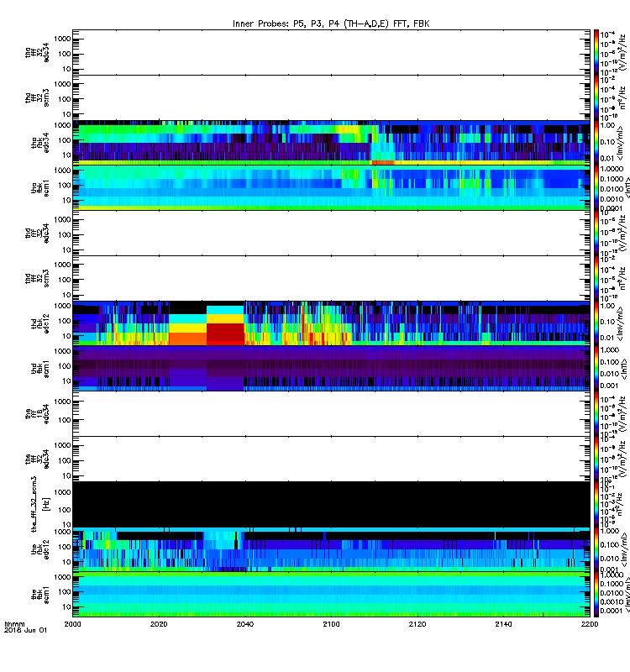This screenshot has height=672, width=630.
Task: Click the color bar beside thd fbk scm1
Action: click(x=596, y=369)
